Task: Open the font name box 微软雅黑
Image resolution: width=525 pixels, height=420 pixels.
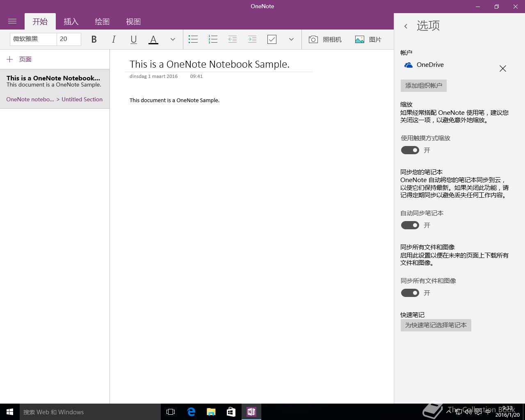Action: [33, 39]
